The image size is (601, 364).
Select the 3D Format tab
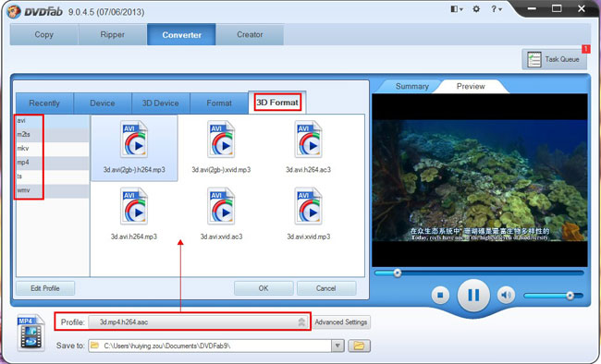(x=277, y=103)
